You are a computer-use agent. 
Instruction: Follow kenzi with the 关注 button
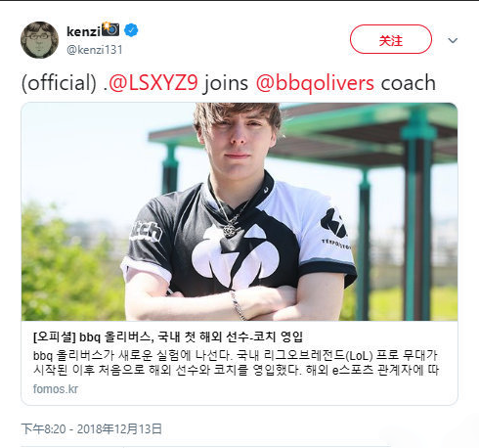point(391,39)
